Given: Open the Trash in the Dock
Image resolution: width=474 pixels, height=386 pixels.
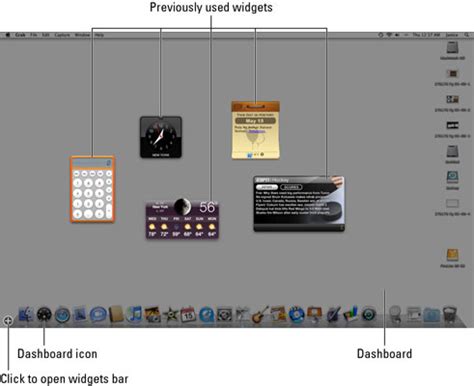Looking at the screenshot, I should (x=450, y=315).
